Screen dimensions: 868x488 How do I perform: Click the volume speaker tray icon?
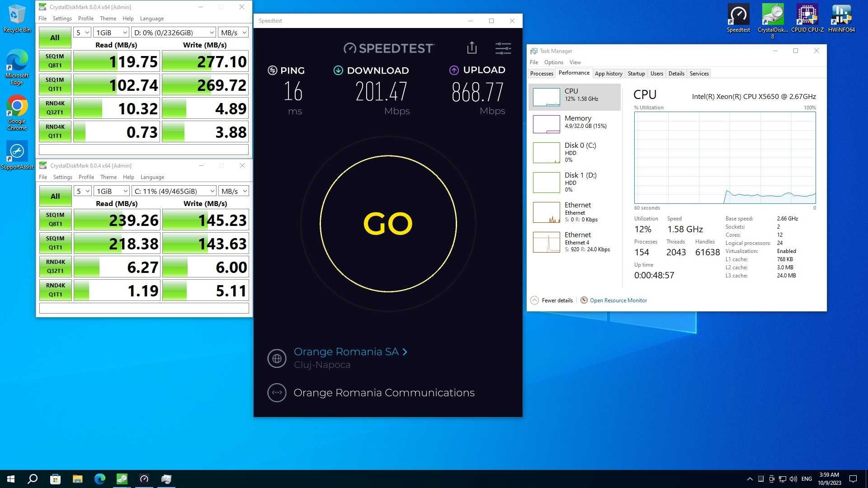tap(793, 479)
